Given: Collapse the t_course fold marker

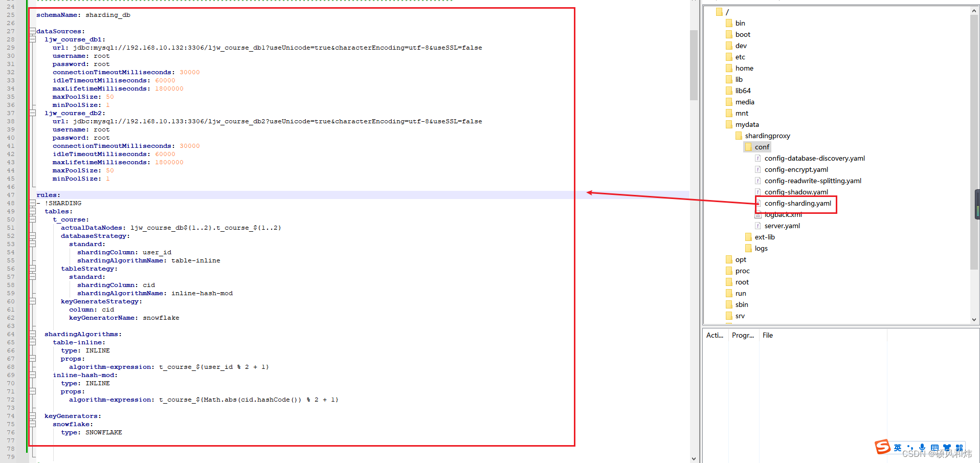Looking at the screenshot, I should pos(32,219).
